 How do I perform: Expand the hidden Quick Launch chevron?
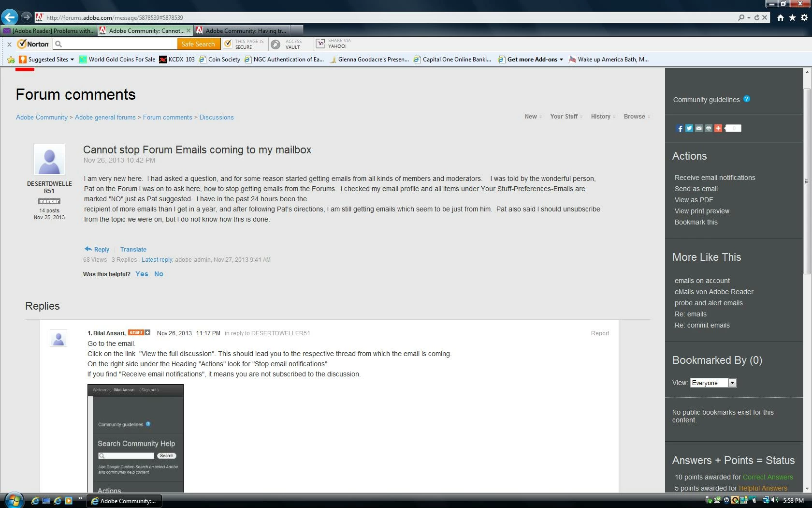80,498
